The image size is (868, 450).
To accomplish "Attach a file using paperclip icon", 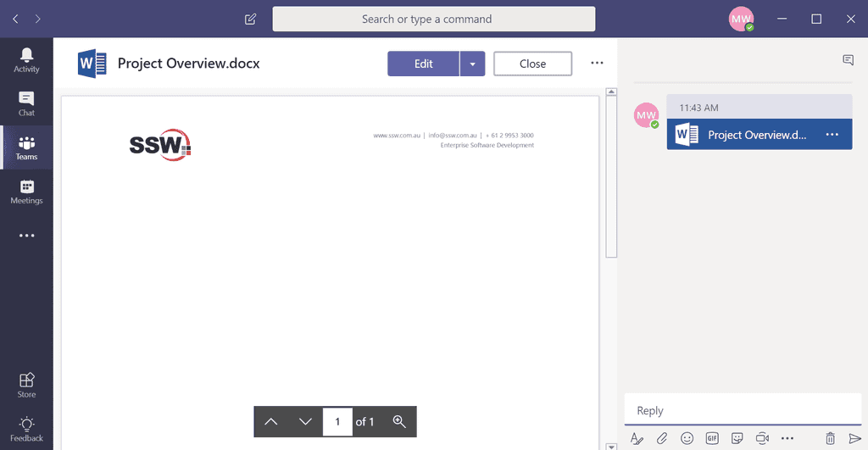I will click(662, 438).
